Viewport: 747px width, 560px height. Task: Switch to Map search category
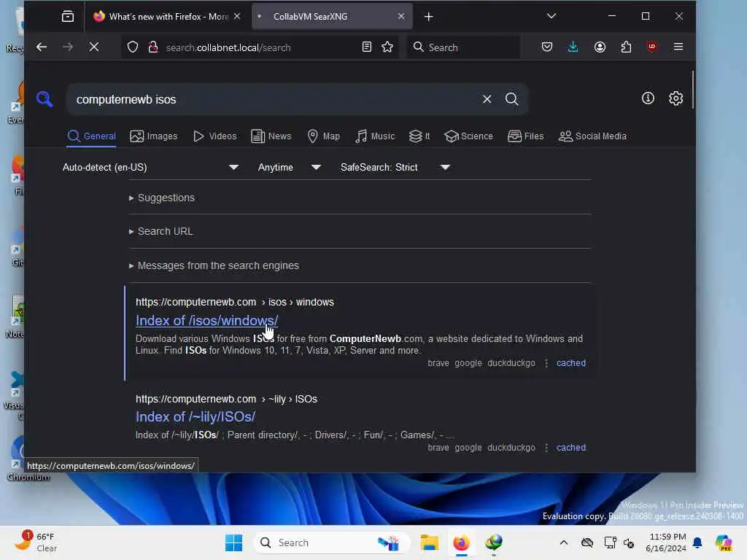(x=323, y=136)
